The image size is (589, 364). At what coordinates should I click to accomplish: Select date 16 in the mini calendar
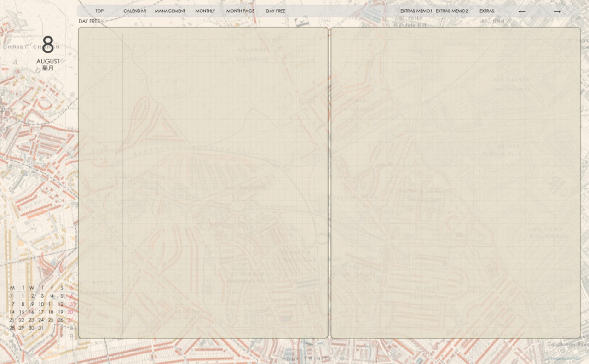click(31, 312)
